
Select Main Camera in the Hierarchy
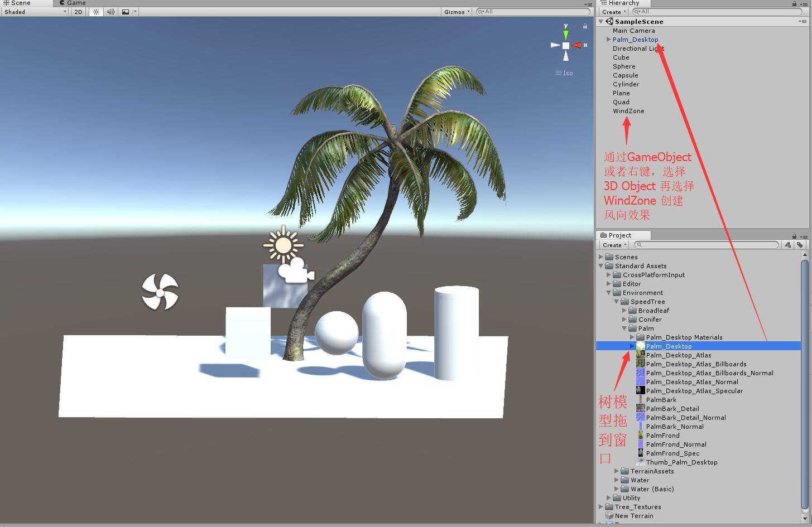point(633,31)
